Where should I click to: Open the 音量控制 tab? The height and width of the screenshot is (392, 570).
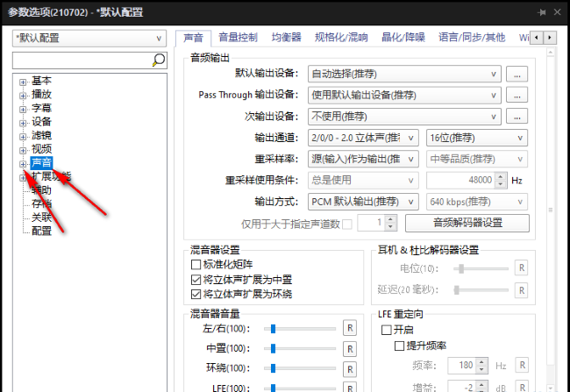(237, 38)
